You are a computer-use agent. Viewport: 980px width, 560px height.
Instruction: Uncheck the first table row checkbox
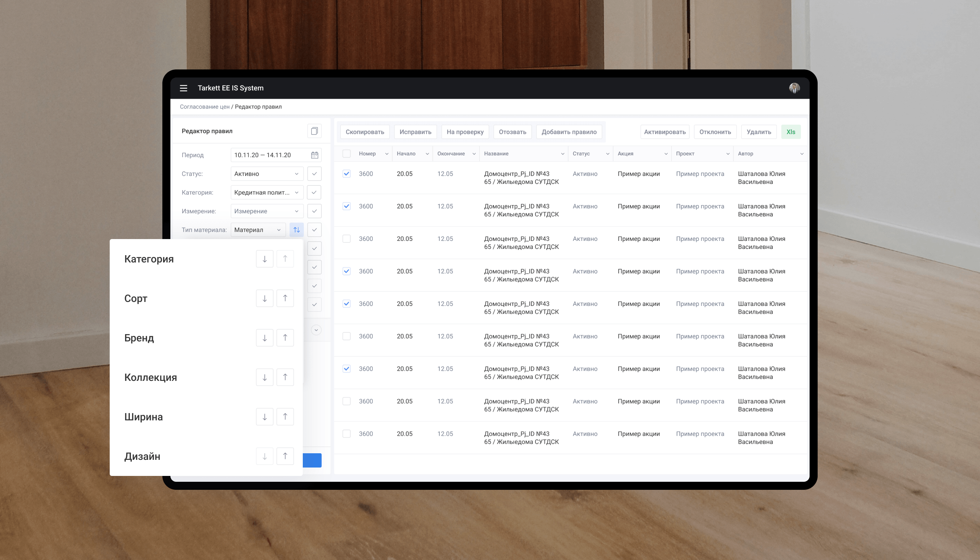point(347,174)
